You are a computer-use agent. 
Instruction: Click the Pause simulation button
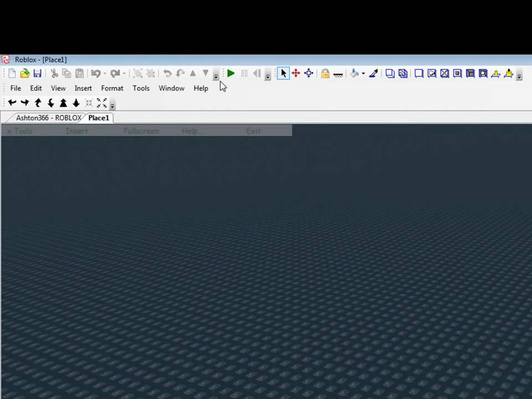click(x=244, y=73)
